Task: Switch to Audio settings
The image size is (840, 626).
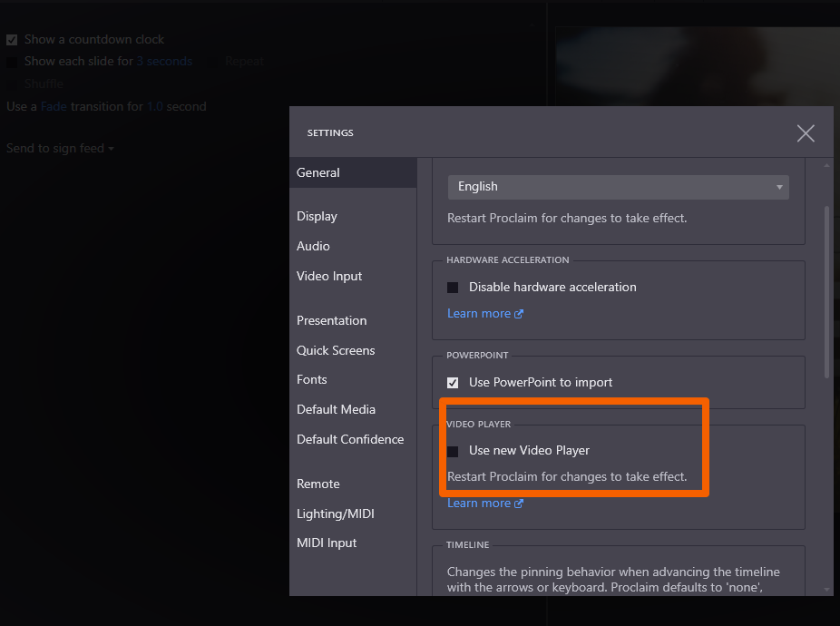Action: 313,246
